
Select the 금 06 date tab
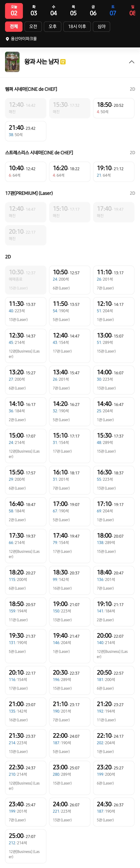tap(93, 11)
